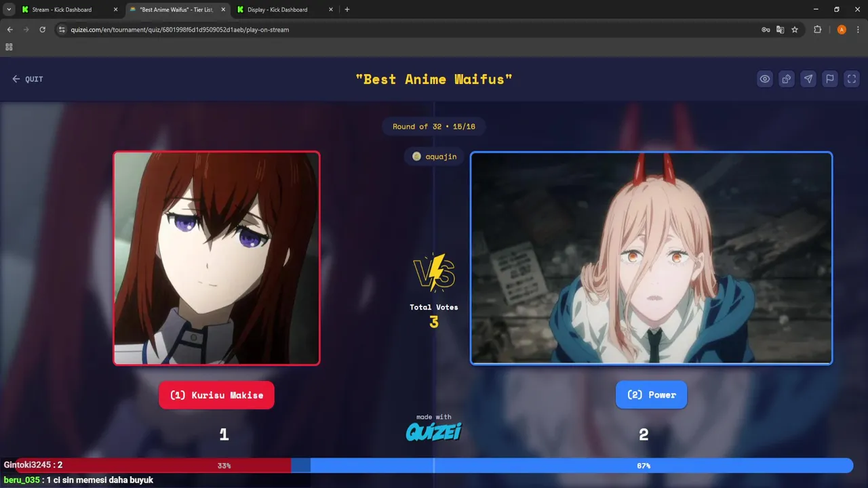
Task: Bookmark this page with the star
Action: 795,30
